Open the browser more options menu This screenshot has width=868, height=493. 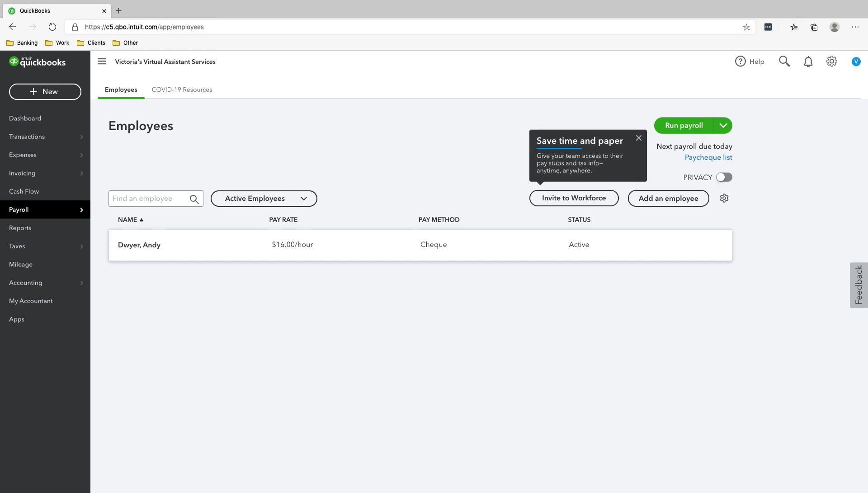click(x=855, y=27)
